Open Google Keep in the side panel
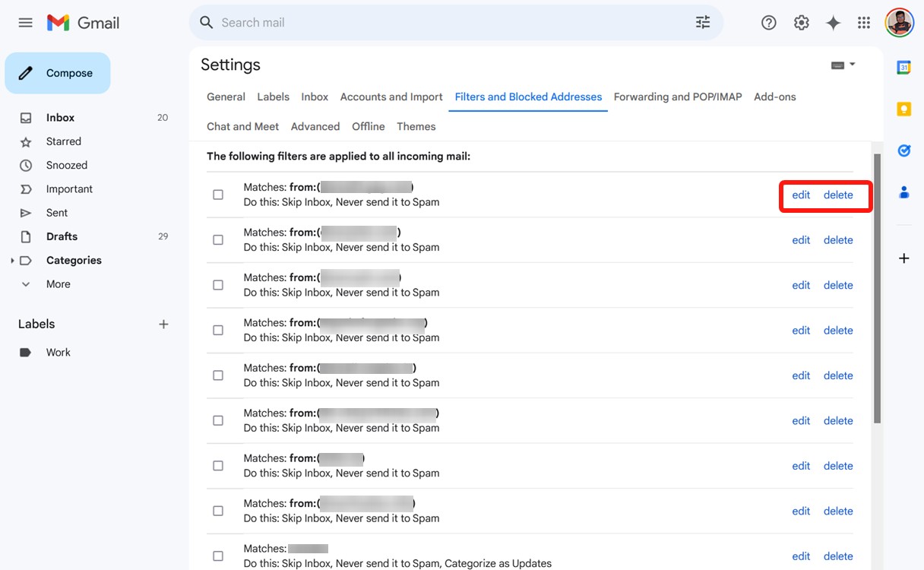This screenshot has width=924, height=570. [x=903, y=109]
